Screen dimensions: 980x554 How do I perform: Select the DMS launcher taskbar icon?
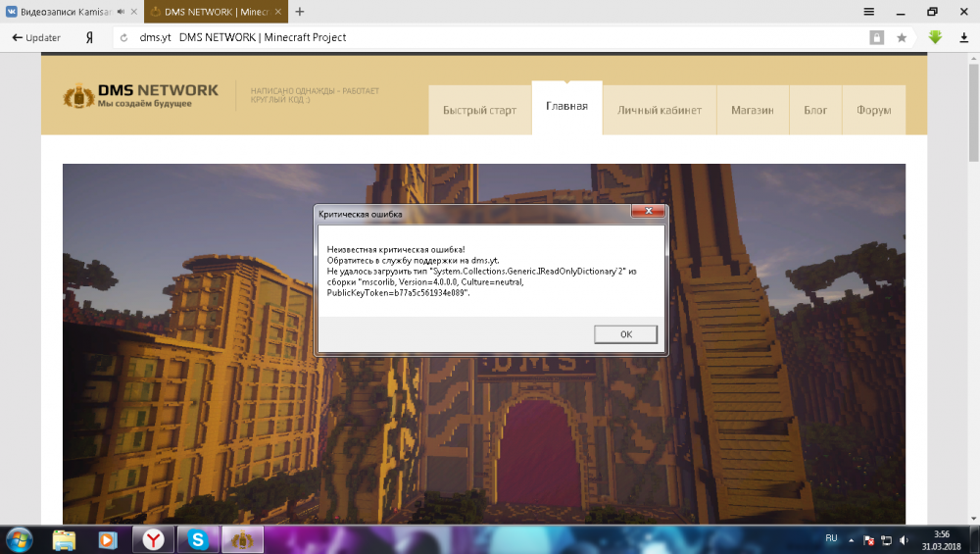click(x=242, y=539)
